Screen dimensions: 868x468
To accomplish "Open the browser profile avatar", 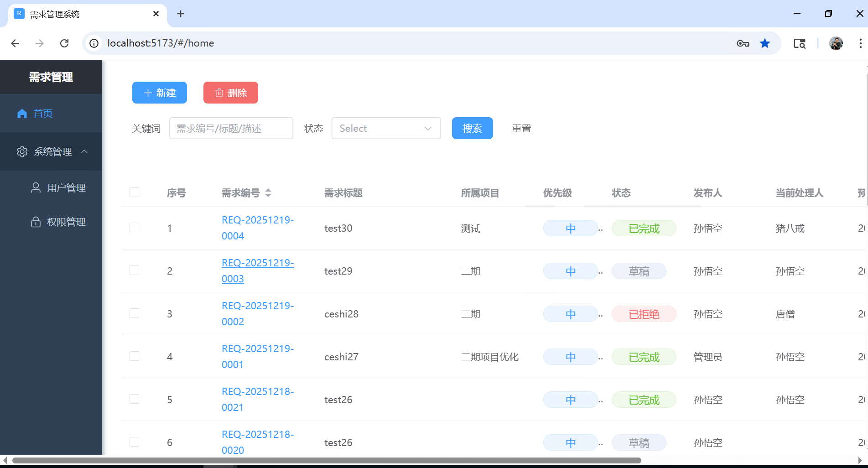I will pyautogui.click(x=836, y=43).
